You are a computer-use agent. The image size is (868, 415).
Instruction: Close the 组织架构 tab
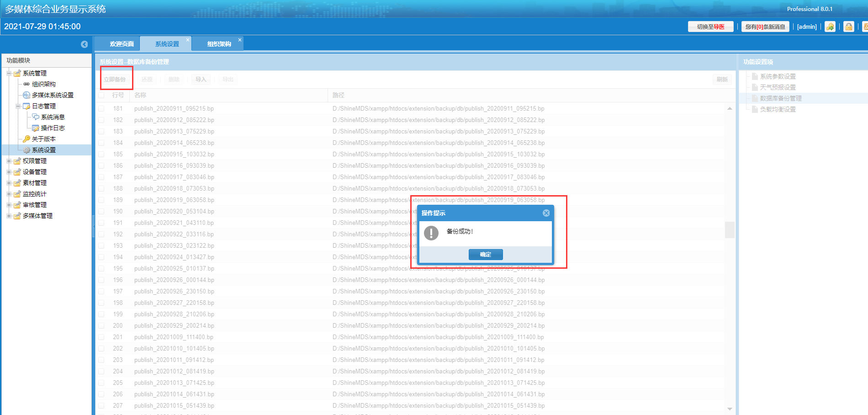tap(240, 40)
